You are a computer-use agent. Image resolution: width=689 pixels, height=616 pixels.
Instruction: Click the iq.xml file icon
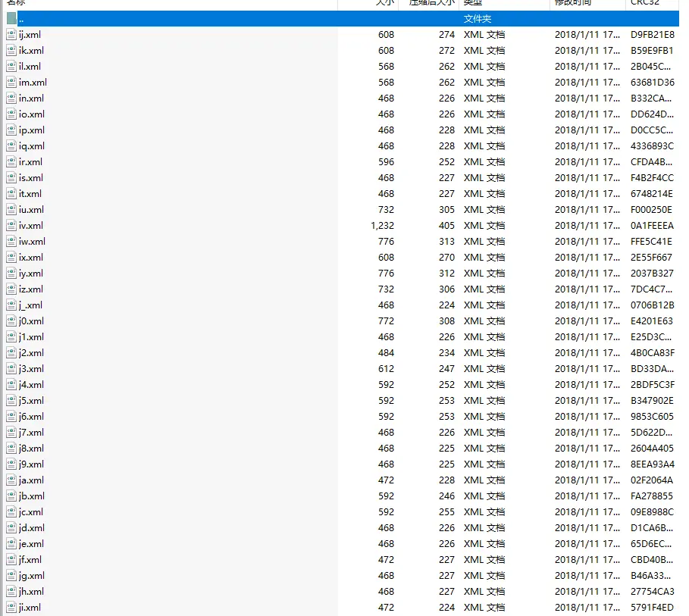pos(11,146)
